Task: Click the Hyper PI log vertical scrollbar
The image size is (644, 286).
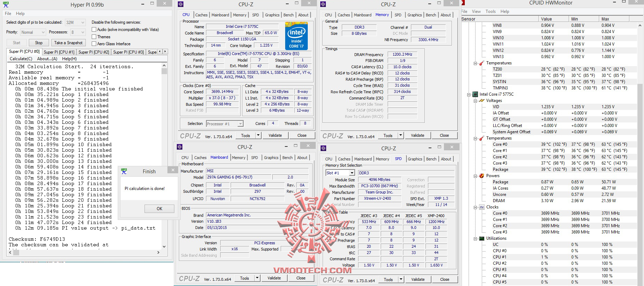Action: click(x=164, y=156)
